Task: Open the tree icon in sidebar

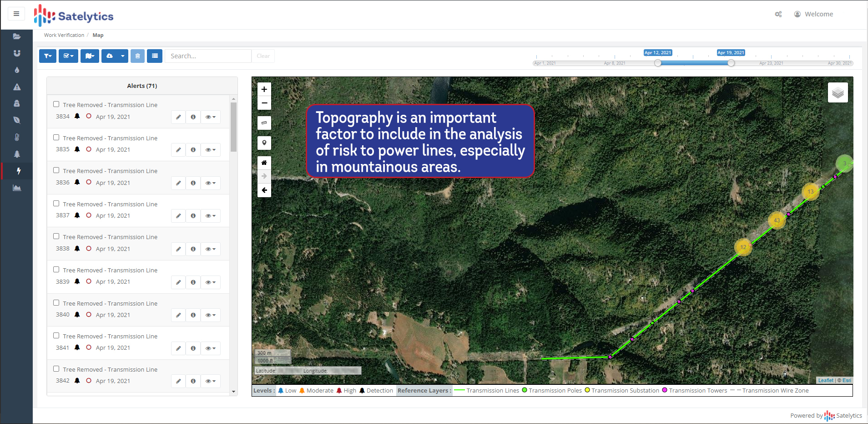Action: (x=17, y=154)
